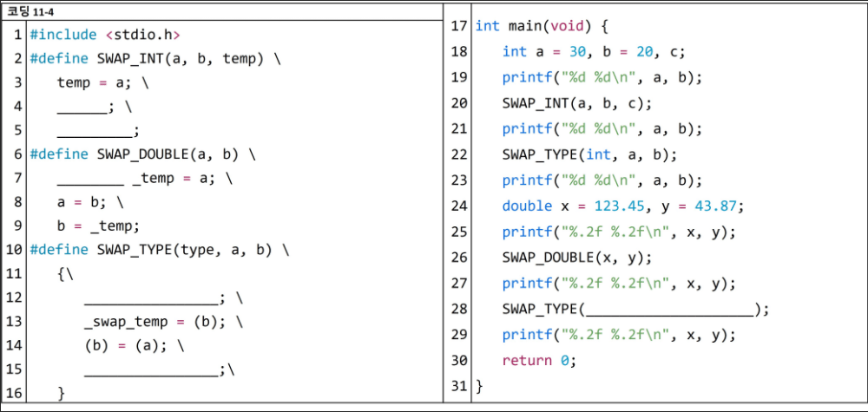The width and height of the screenshot is (868, 412).
Task: Click the blank on line 5
Action: tap(95, 132)
